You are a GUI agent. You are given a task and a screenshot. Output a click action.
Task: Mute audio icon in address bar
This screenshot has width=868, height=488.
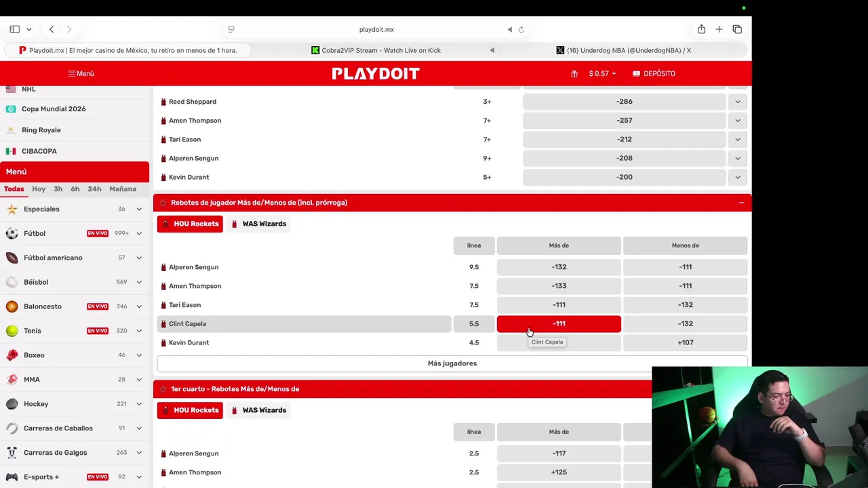point(510,30)
